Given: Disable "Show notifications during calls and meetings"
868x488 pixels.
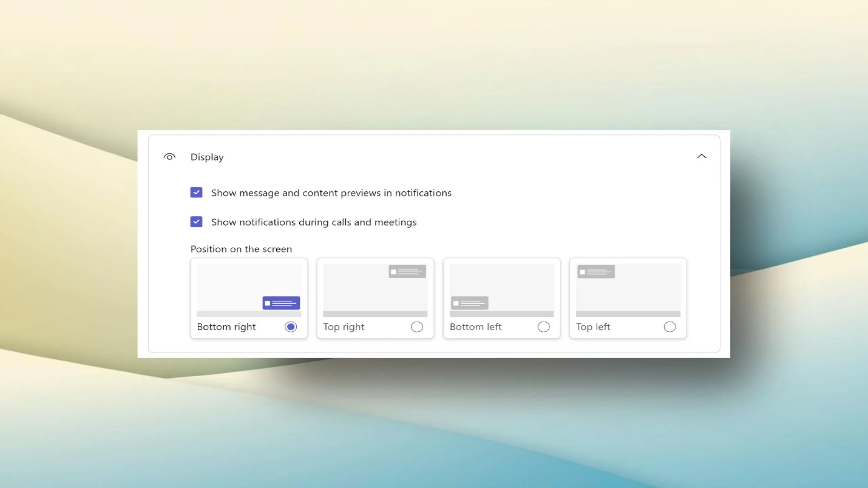Looking at the screenshot, I should click(x=196, y=222).
